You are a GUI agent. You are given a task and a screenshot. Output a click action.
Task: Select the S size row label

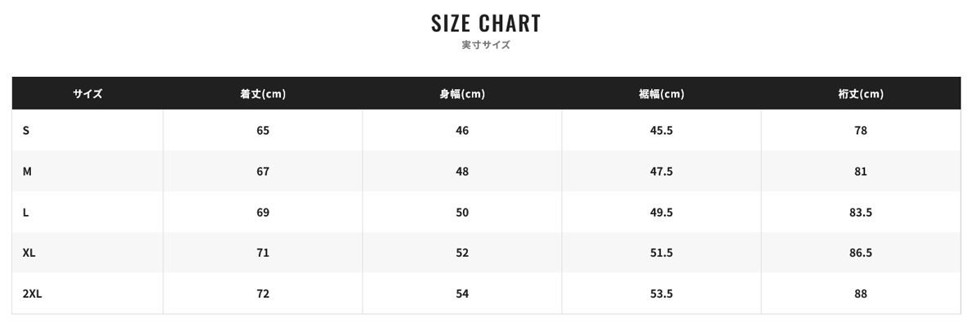[26, 131]
